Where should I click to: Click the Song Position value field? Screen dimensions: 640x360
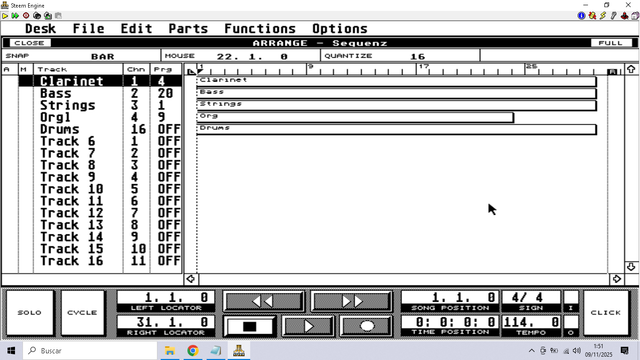click(x=450, y=297)
